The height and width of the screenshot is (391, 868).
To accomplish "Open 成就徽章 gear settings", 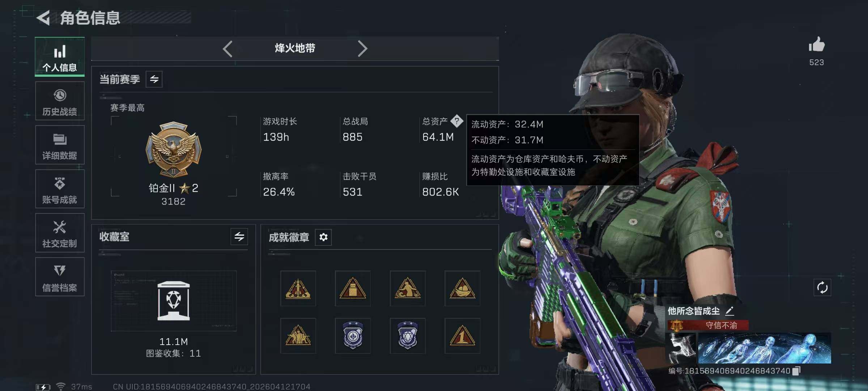I will pyautogui.click(x=323, y=237).
